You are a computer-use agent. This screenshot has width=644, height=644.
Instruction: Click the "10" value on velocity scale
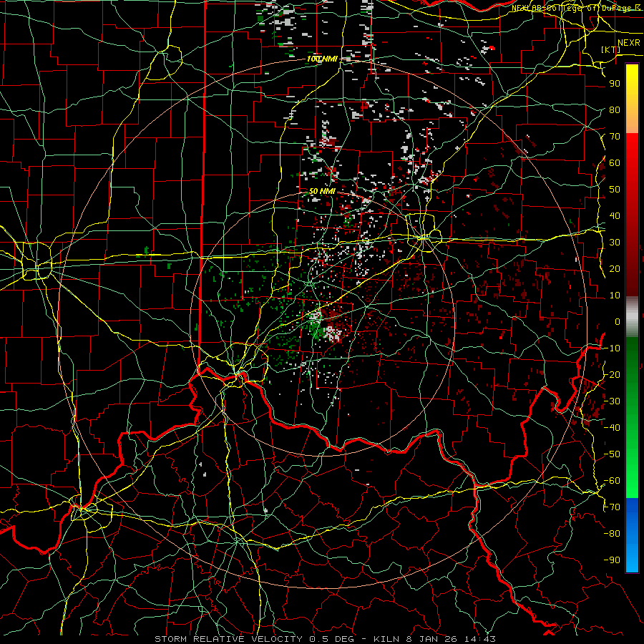coord(615,296)
